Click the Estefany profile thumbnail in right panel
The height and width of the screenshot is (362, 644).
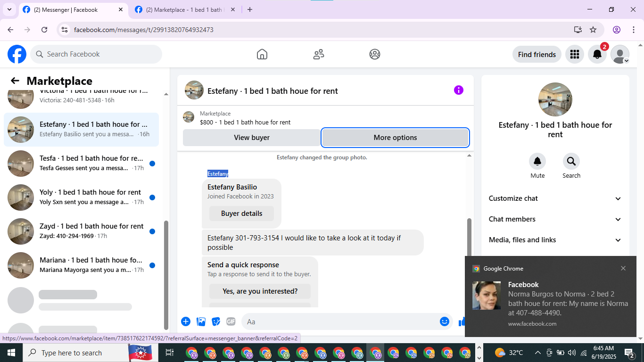[555, 99]
